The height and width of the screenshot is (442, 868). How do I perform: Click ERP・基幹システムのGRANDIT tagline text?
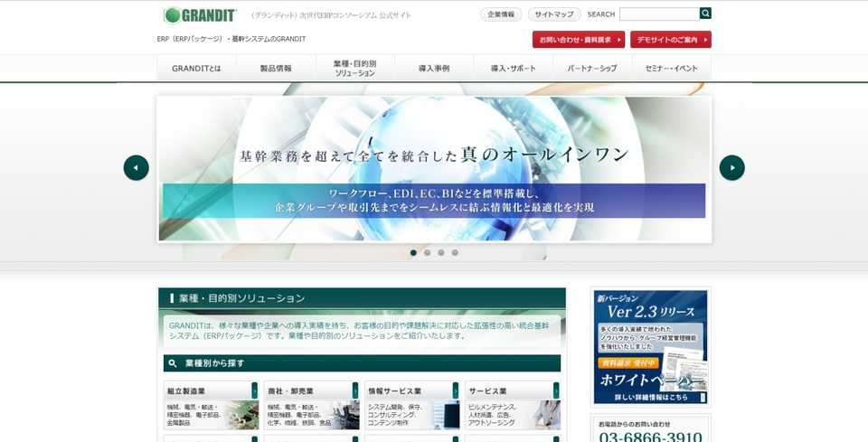click(231, 39)
